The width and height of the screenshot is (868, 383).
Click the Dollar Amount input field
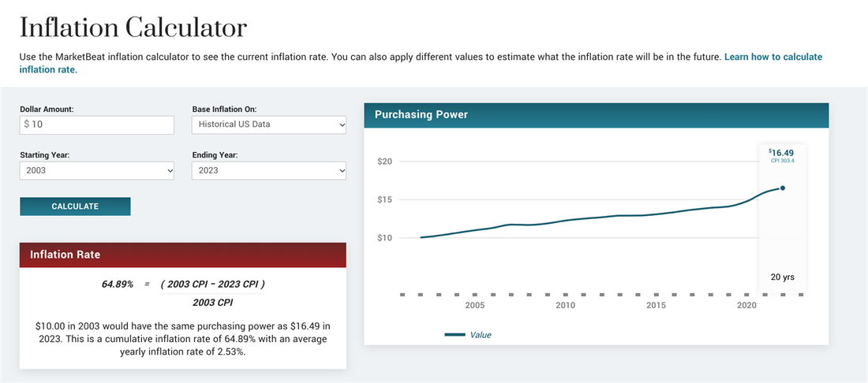pos(96,125)
